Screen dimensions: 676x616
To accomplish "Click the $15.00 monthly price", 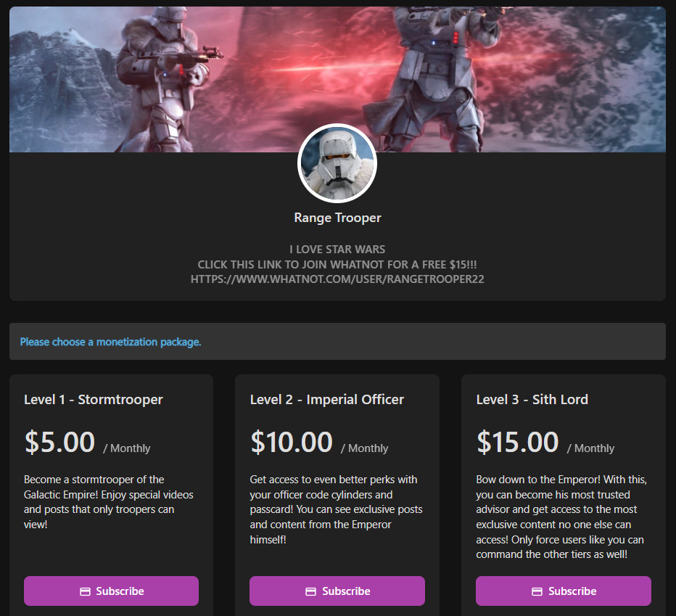I will point(545,442).
